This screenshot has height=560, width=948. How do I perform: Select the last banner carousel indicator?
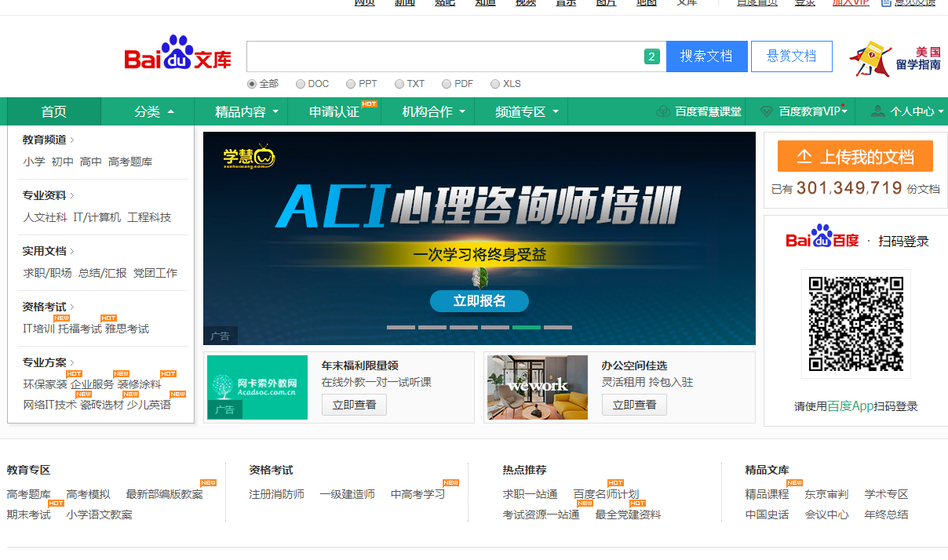point(558,327)
